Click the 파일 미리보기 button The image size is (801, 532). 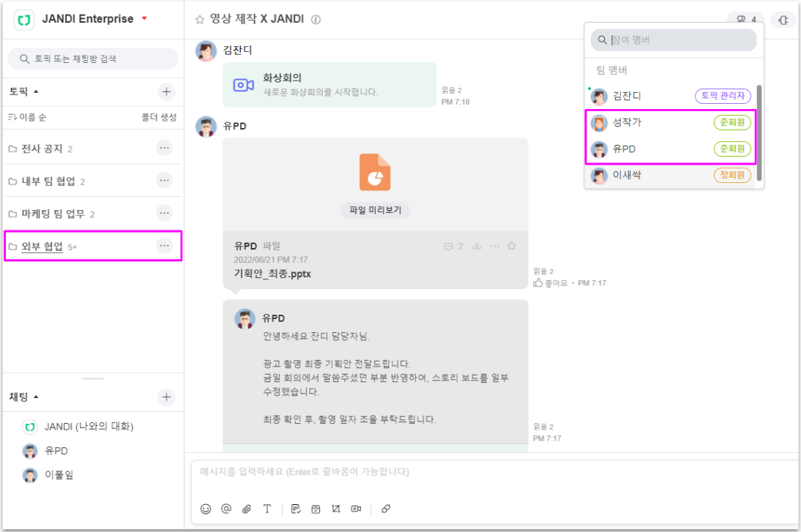point(375,211)
